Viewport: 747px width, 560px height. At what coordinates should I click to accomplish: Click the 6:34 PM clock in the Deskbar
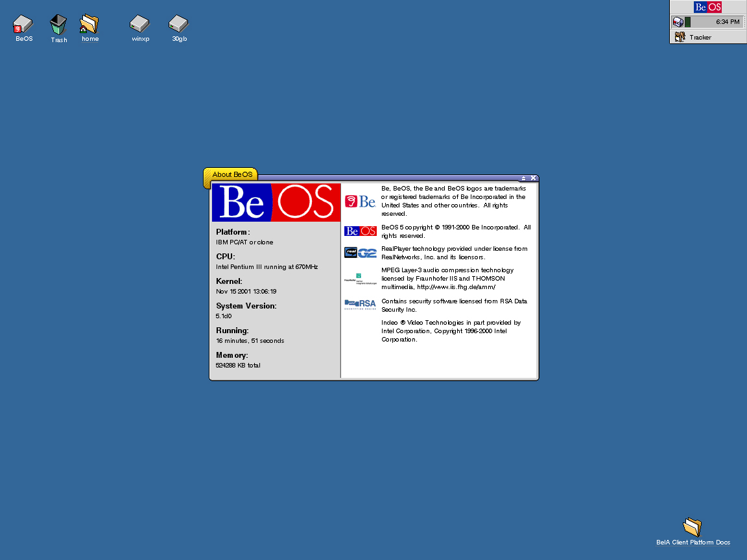point(728,22)
